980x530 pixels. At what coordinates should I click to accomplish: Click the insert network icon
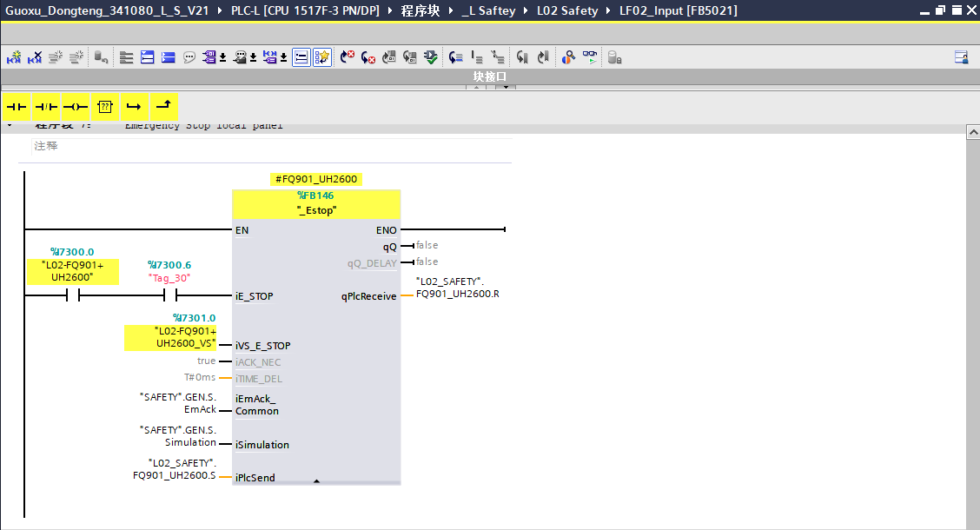14,57
